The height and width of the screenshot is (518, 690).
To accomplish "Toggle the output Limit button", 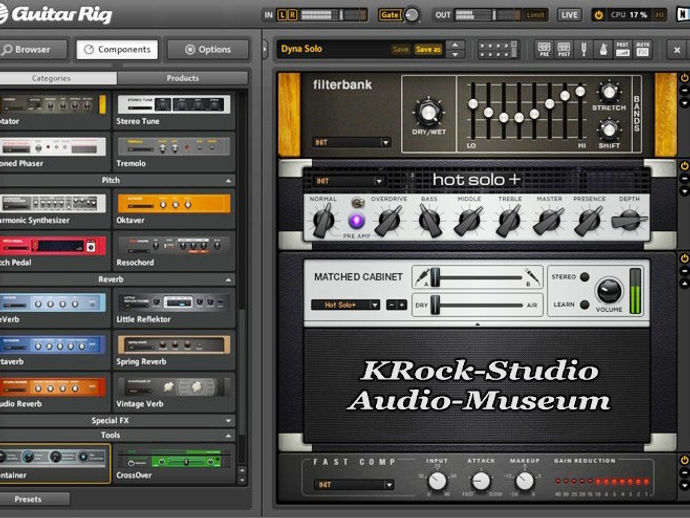I will (x=535, y=15).
